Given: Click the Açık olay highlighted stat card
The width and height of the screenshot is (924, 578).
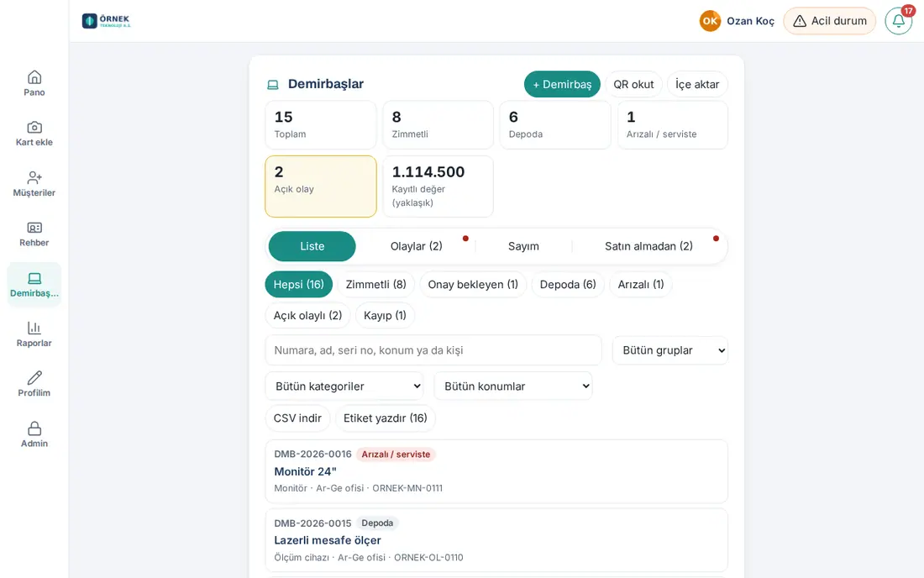Looking at the screenshot, I should pyautogui.click(x=321, y=187).
